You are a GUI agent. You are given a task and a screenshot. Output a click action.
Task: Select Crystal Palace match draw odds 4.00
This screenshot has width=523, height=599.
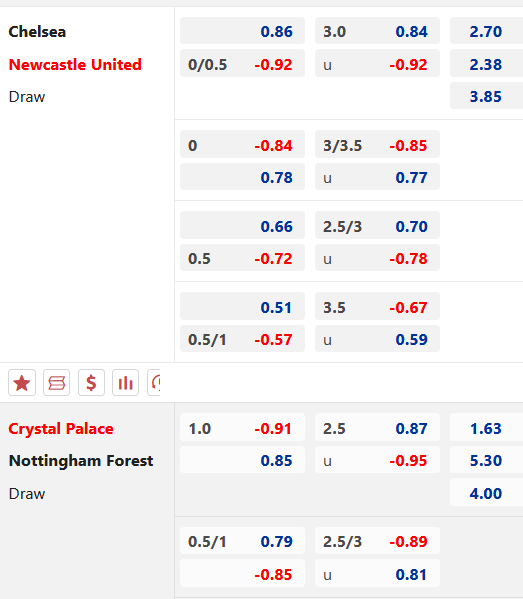[486, 492]
